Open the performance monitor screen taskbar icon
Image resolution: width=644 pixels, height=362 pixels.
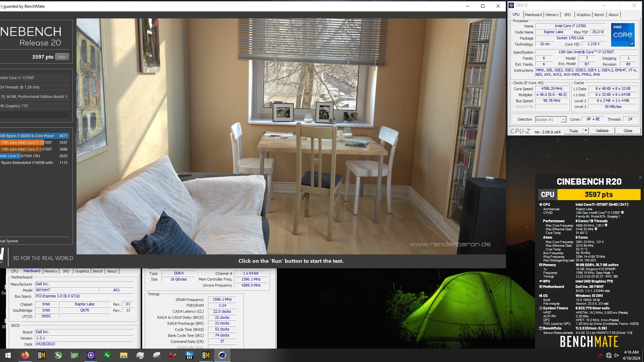pyautogui.click(x=140, y=355)
